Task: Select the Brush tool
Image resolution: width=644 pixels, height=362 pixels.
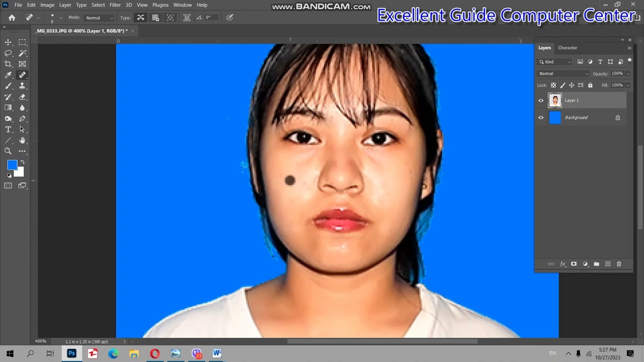Action: click(x=8, y=86)
